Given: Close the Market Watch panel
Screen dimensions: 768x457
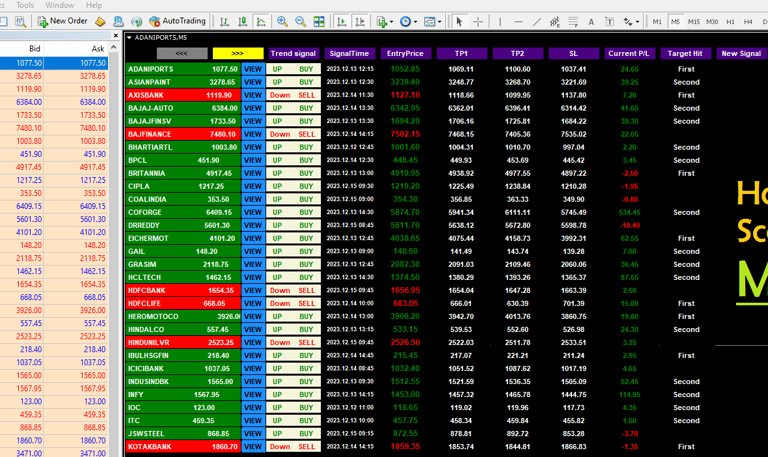Looking at the screenshot, I should 116,36.
